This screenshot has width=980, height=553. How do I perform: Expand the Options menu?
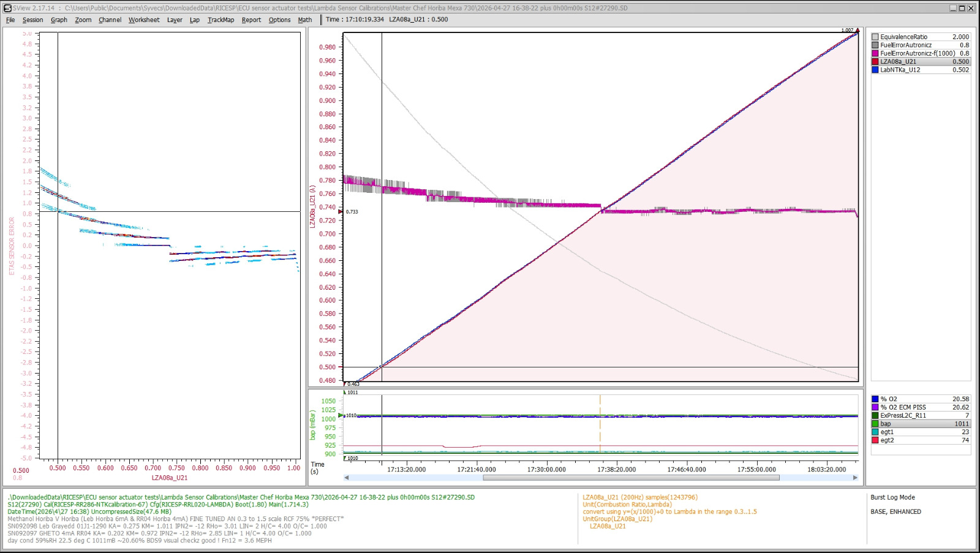[x=279, y=20]
